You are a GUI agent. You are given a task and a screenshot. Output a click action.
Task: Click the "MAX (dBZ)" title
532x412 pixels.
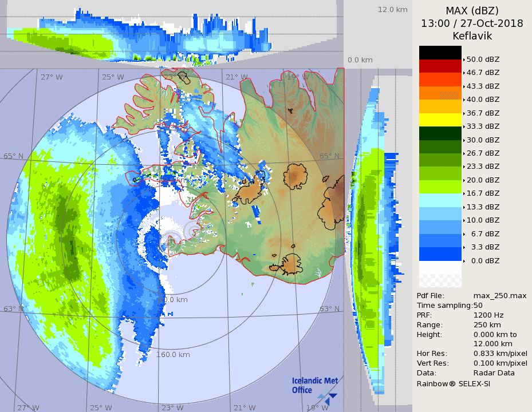point(472,11)
